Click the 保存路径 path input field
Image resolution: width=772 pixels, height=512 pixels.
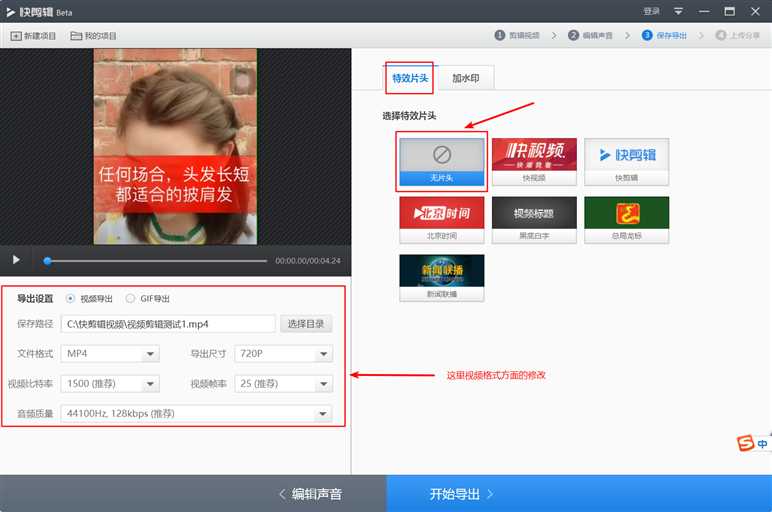tap(168, 324)
